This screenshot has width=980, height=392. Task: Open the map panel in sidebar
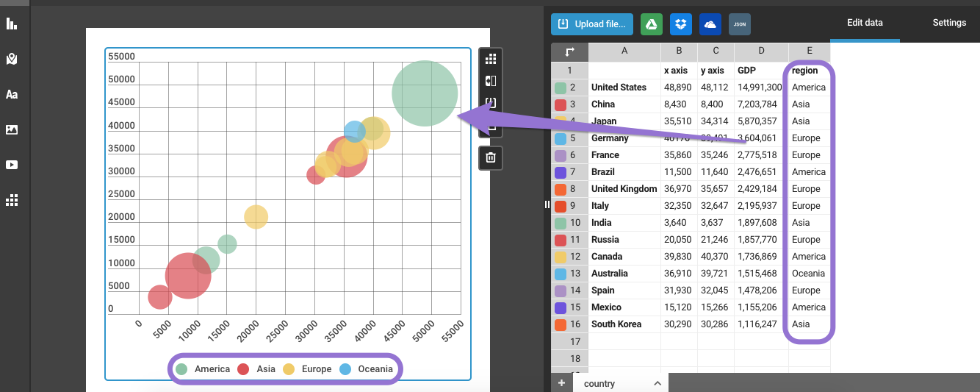click(x=12, y=59)
